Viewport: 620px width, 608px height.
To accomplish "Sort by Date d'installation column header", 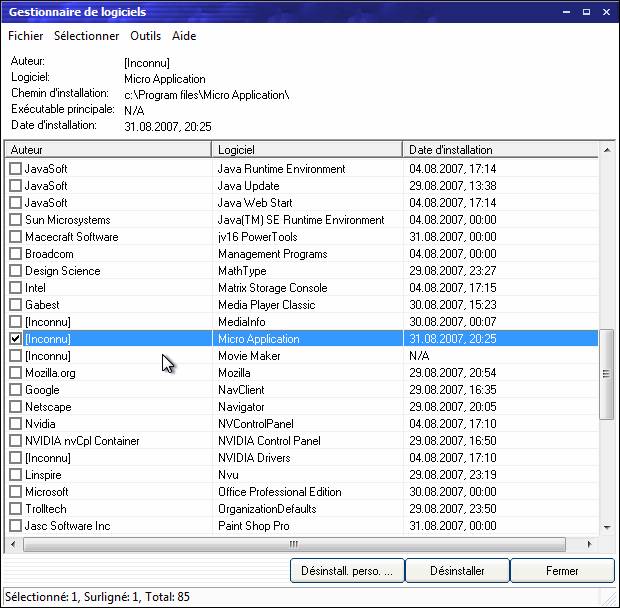I will 500,150.
